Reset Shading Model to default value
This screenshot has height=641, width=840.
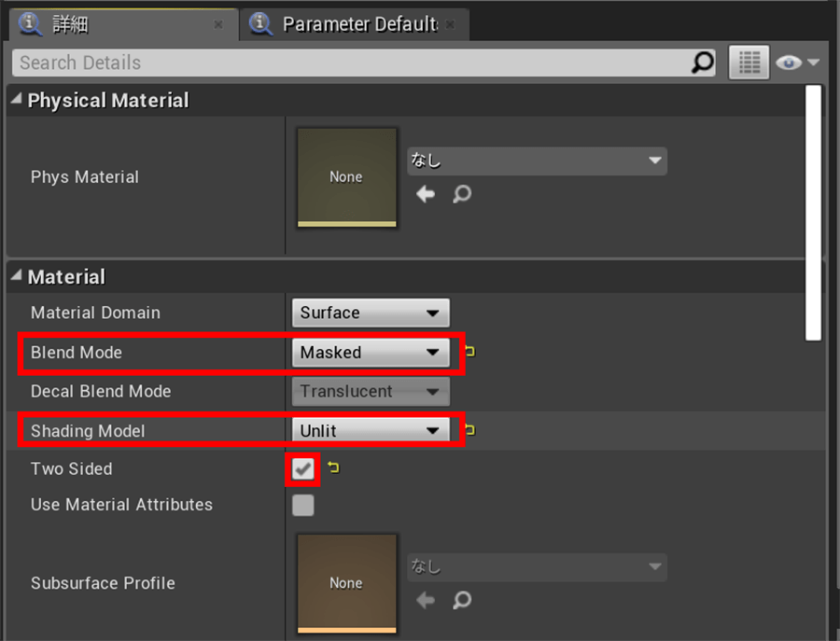click(x=469, y=430)
